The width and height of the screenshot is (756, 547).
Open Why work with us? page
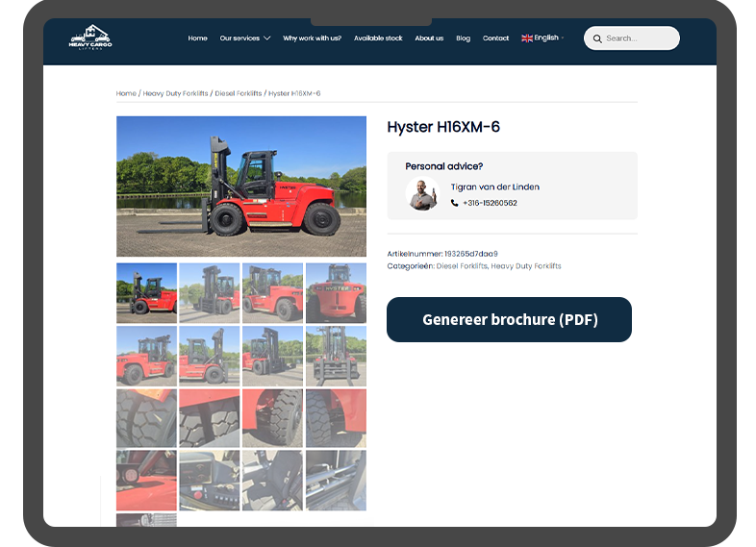pyautogui.click(x=312, y=38)
